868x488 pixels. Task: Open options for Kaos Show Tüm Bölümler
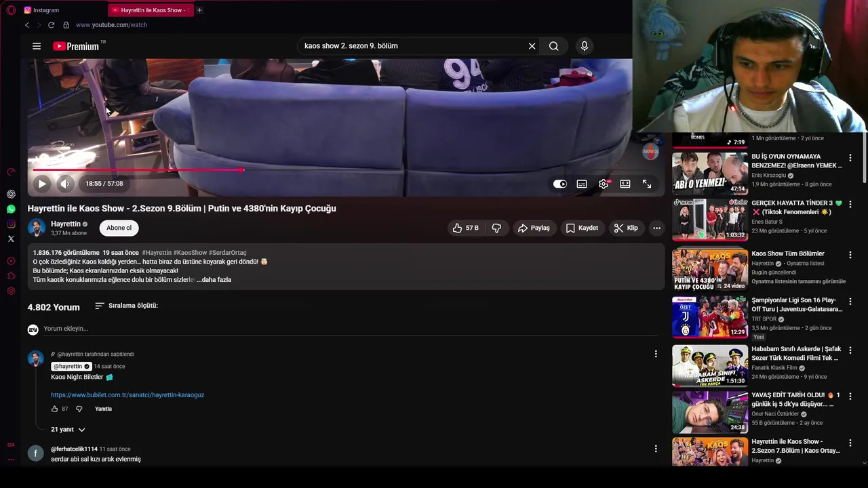point(850,255)
